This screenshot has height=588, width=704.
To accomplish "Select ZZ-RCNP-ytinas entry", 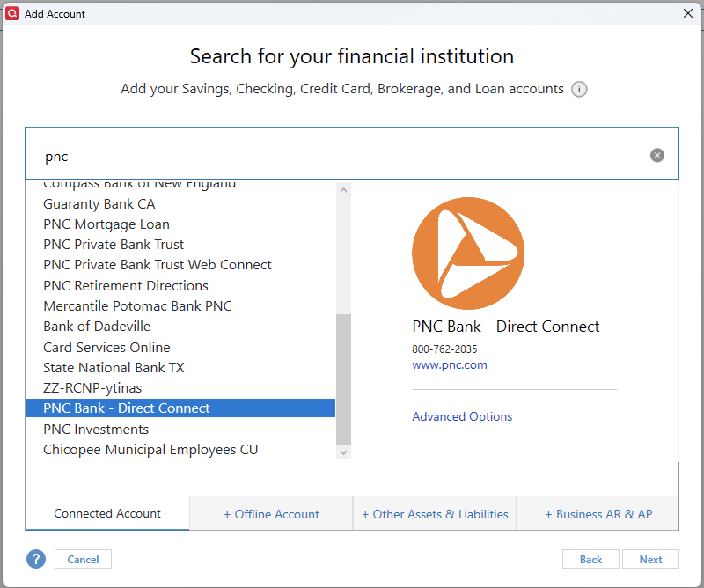I will (x=92, y=387).
